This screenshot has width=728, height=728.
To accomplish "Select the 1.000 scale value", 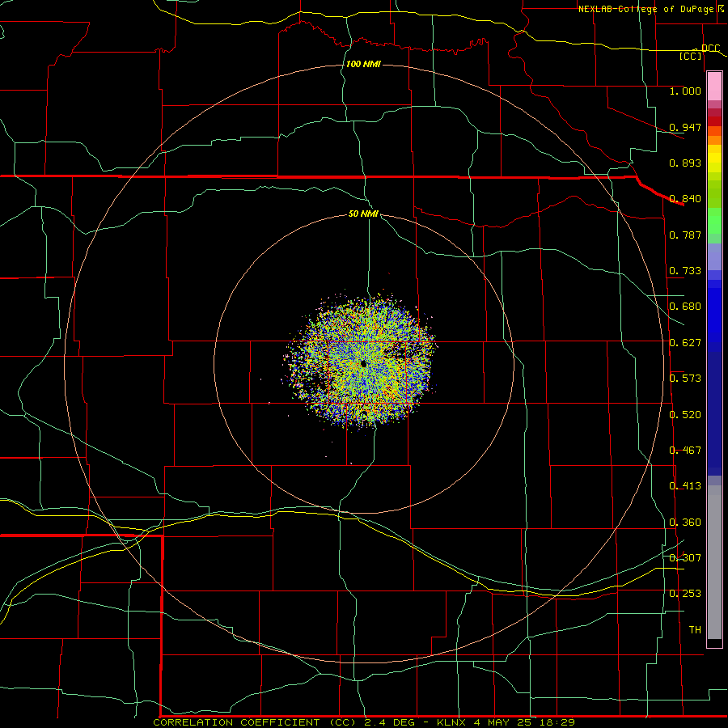I will point(685,91).
